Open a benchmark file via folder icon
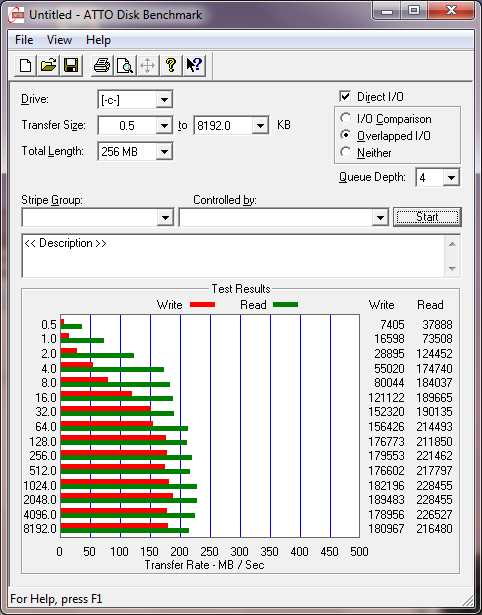The height and width of the screenshot is (615, 482). point(48,65)
